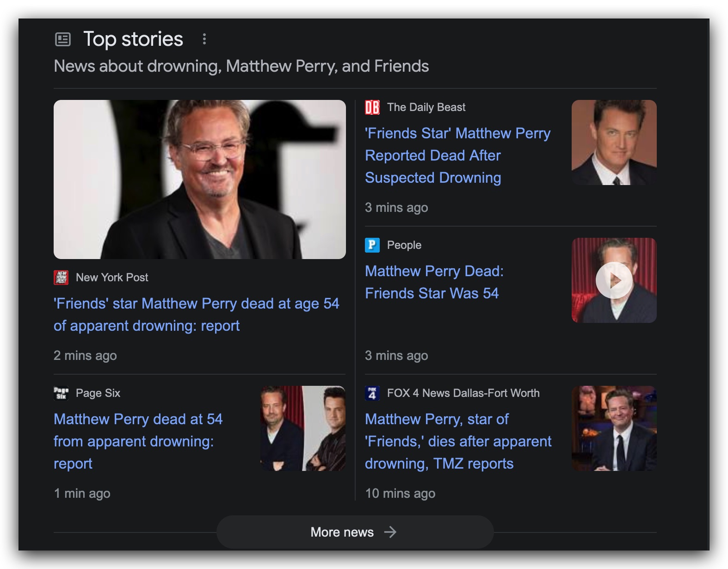Click the FOX 4 News story thumbnail

pos(614,428)
